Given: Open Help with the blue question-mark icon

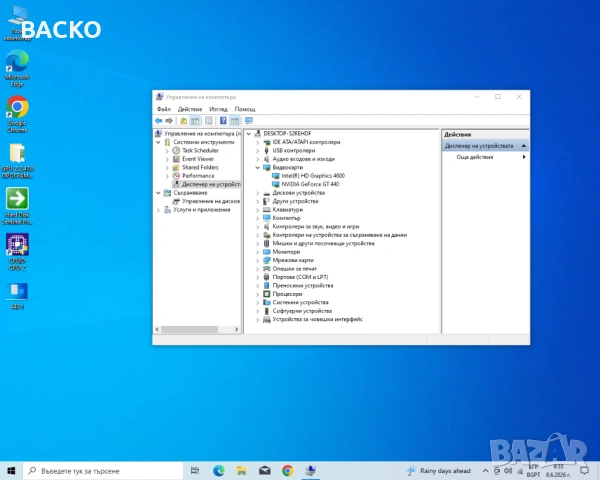Looking at the screenshot, I should tap(223, 121).
